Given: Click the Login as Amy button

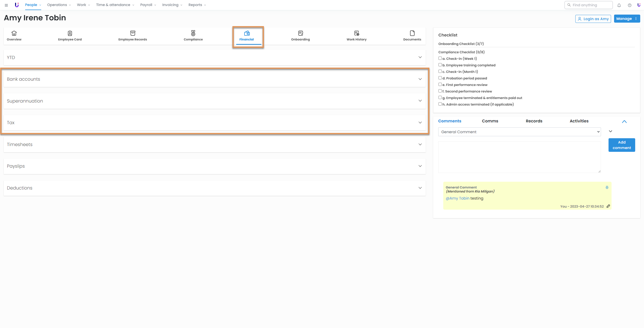Looking at the screenshot, I should [593, 19].
